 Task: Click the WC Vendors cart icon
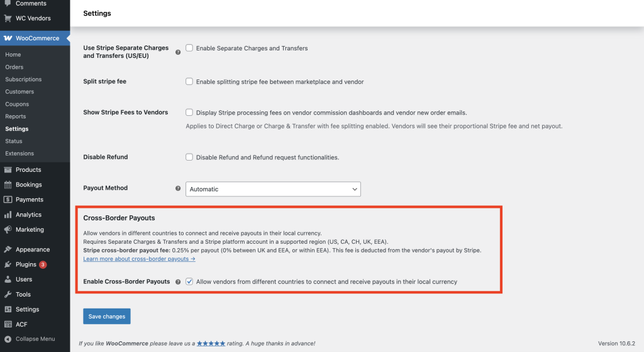[x=8, y=18]
